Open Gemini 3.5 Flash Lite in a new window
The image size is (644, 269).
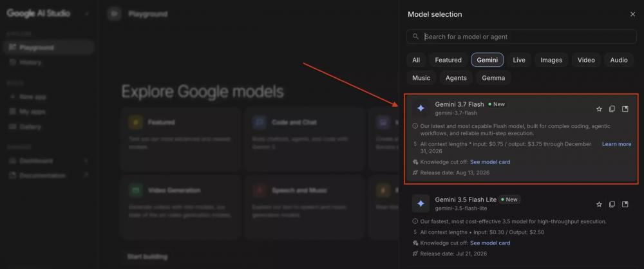click(x=625, y=204)
